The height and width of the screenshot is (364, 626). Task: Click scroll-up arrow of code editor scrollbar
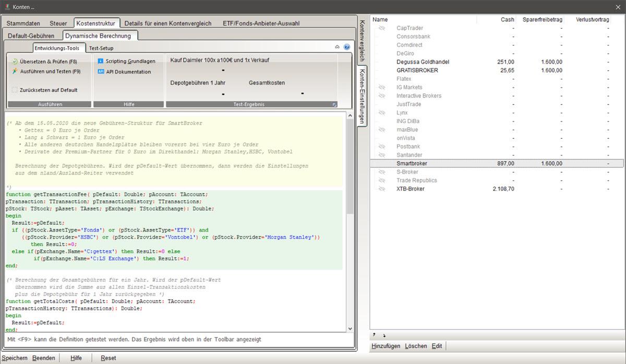pyautogui.click(x=350, y=115)
